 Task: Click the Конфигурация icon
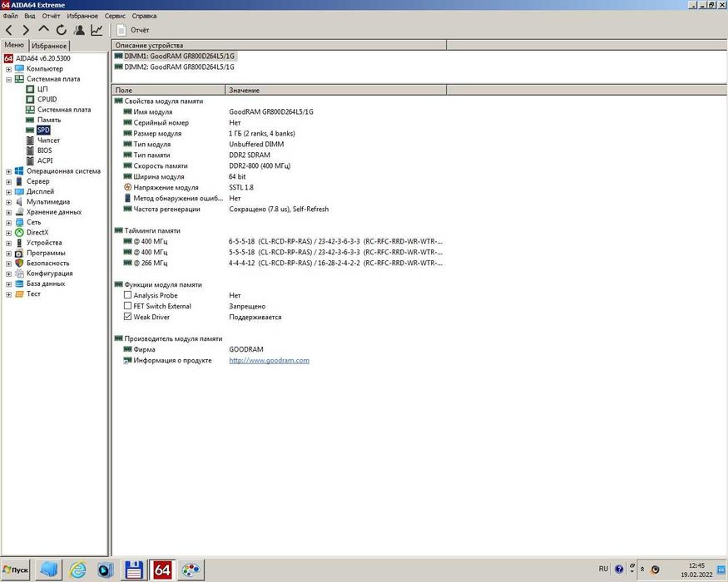coord(19,274)
